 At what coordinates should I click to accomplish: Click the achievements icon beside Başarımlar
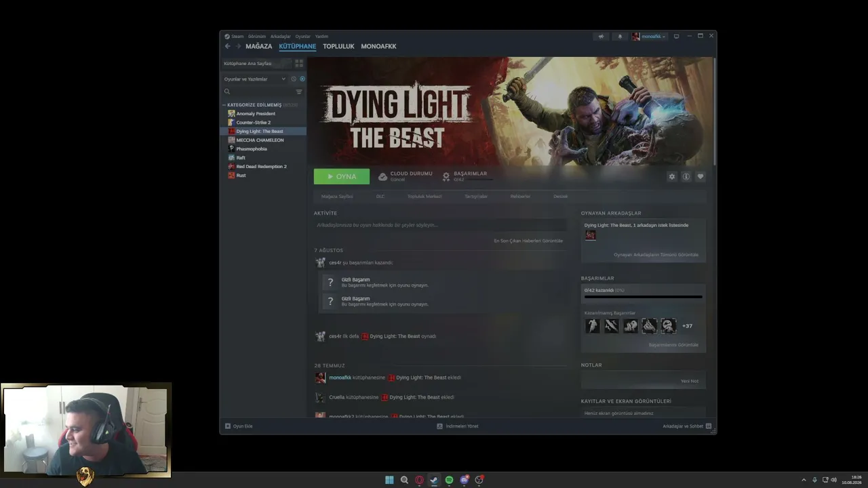click(446, 176)
